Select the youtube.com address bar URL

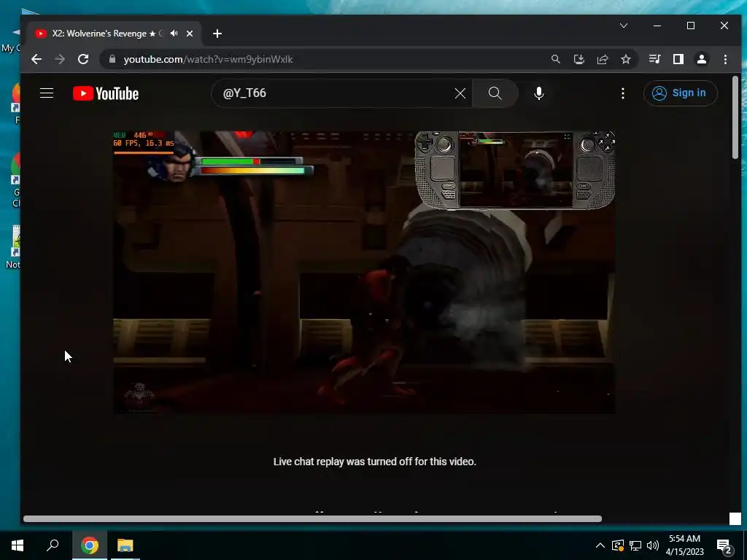click(208, 59)
